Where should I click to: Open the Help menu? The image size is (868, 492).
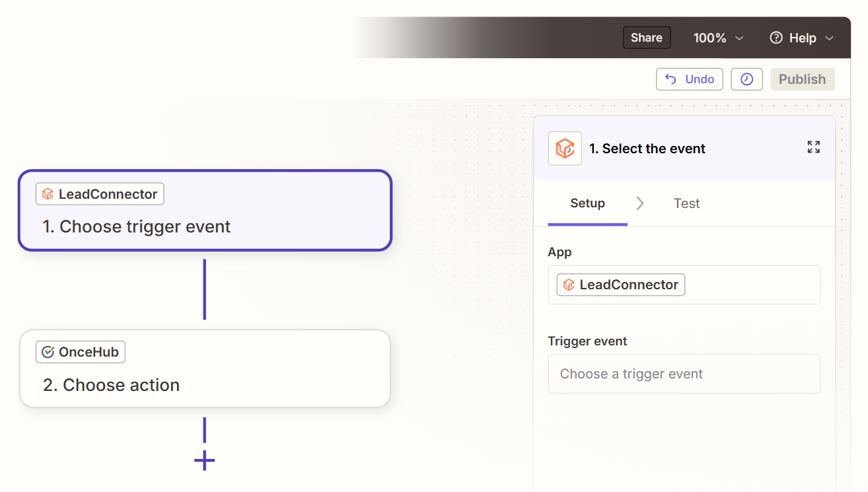click(802, 38)
